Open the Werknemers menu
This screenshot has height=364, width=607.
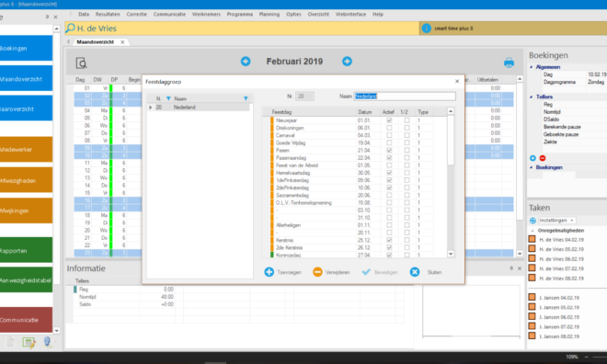click(x=206, y=15)
